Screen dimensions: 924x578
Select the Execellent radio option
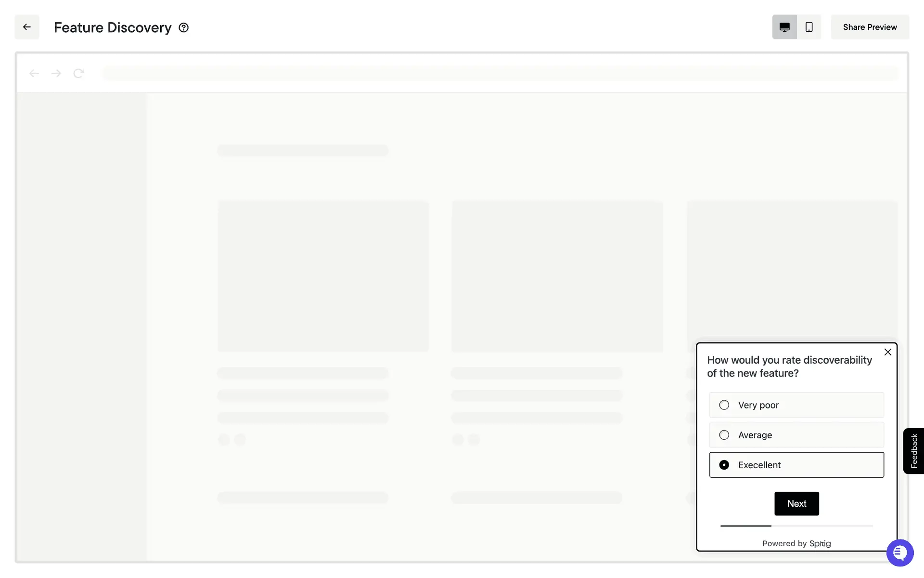(724, 465)
